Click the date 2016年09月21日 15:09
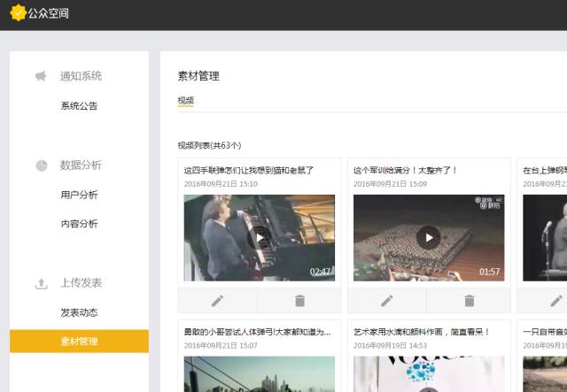 pyautogui.click(x=390, y=184)
